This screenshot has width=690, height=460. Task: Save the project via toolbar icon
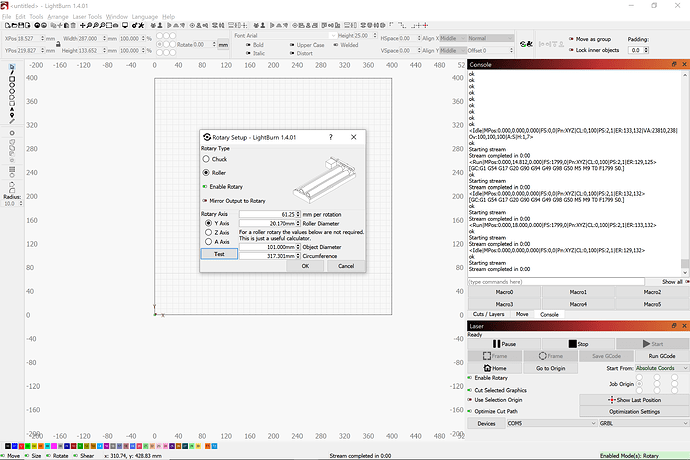(21, 26)
